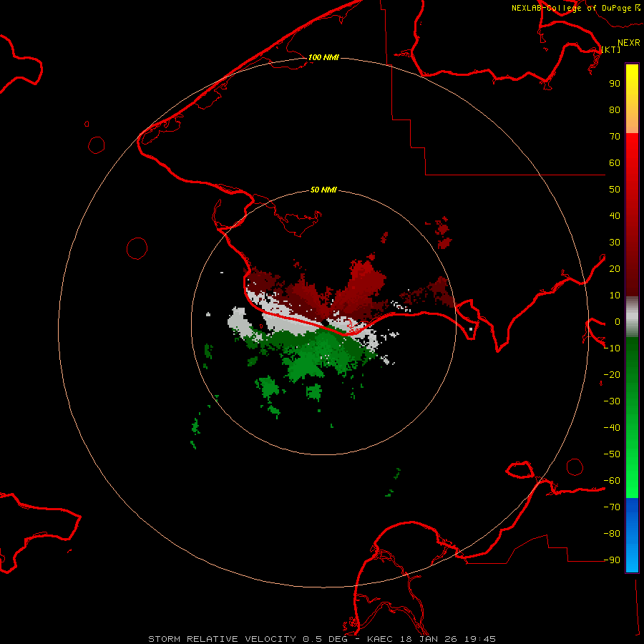Click the 20 value on the velocity scale
This screenshot has width=644, height=644.
(x=615, y=268)
